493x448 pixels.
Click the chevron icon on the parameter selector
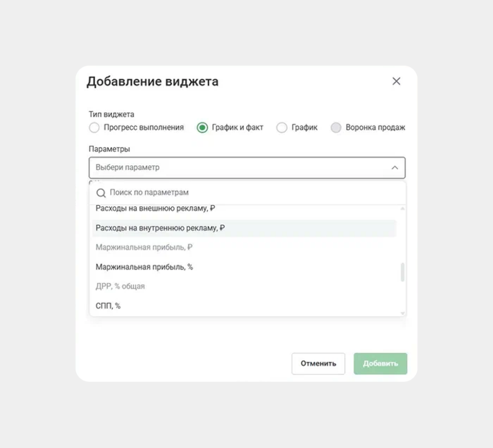(395, 168)
